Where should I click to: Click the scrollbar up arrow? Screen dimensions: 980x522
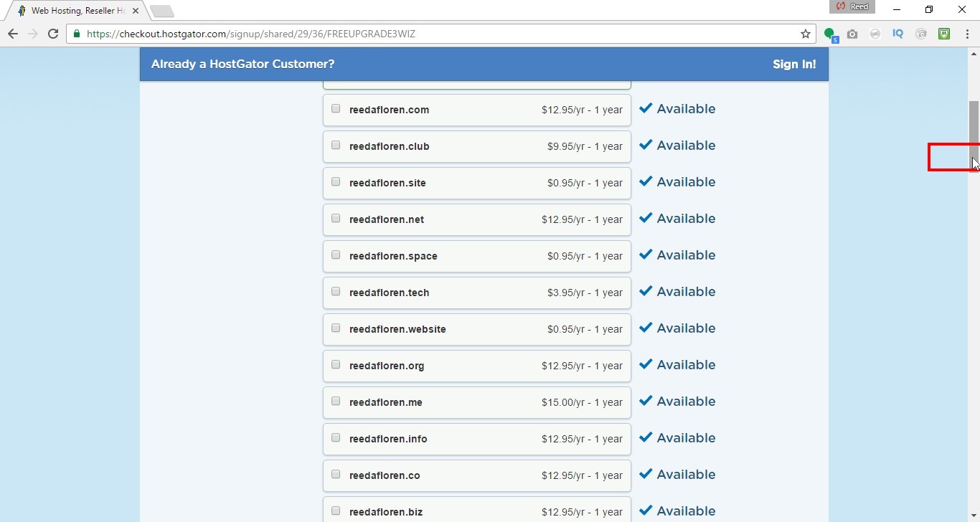tap(974, 54)
